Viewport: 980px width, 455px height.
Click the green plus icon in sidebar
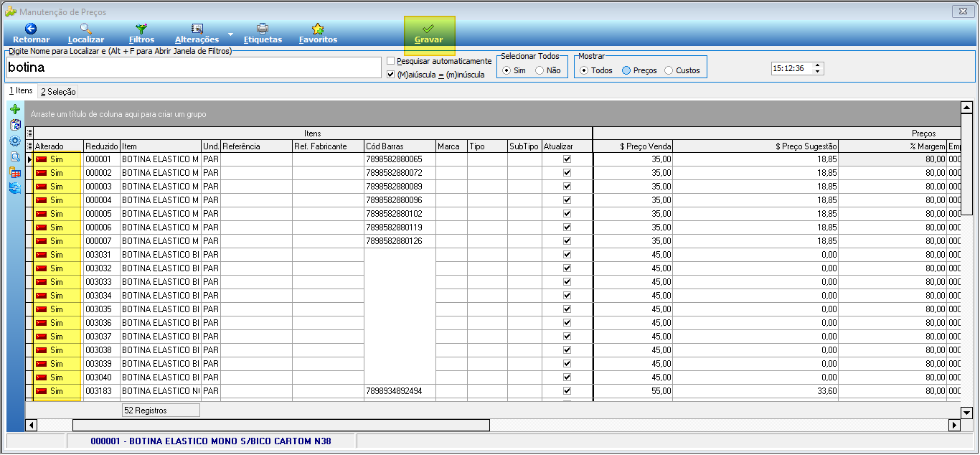point(14,109)
